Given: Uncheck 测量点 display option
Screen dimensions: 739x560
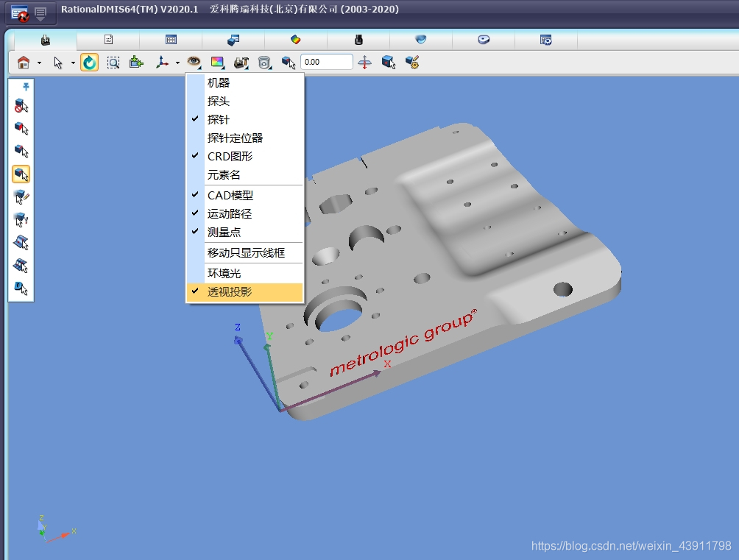Looking at the screenshot, I should click(x=244, y=232).
